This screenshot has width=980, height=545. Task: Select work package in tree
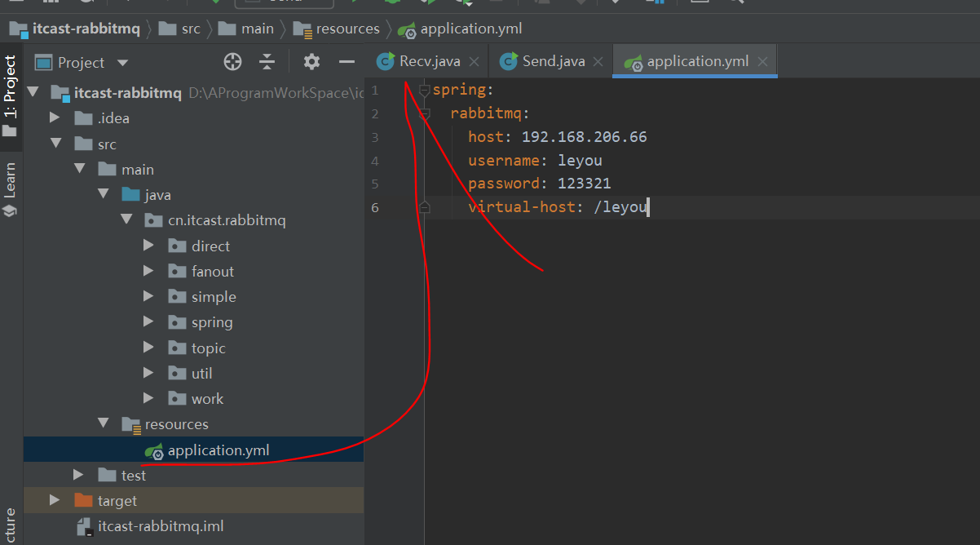(207, 399)
